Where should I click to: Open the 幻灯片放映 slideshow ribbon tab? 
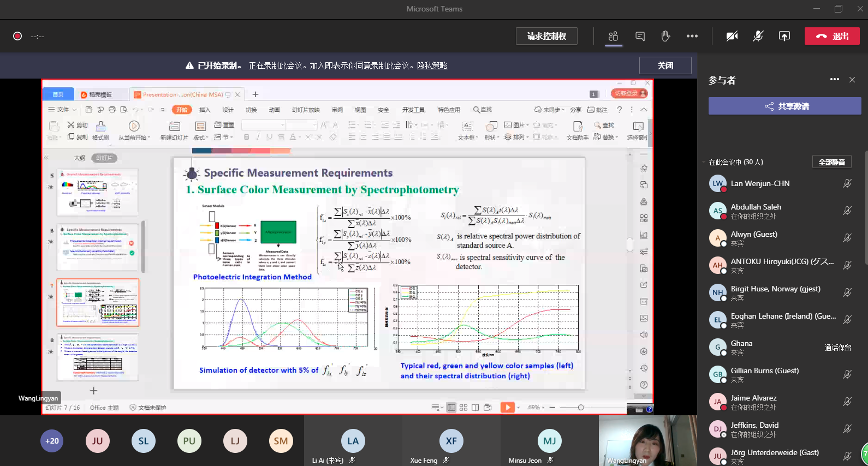[x=306, y=110]
